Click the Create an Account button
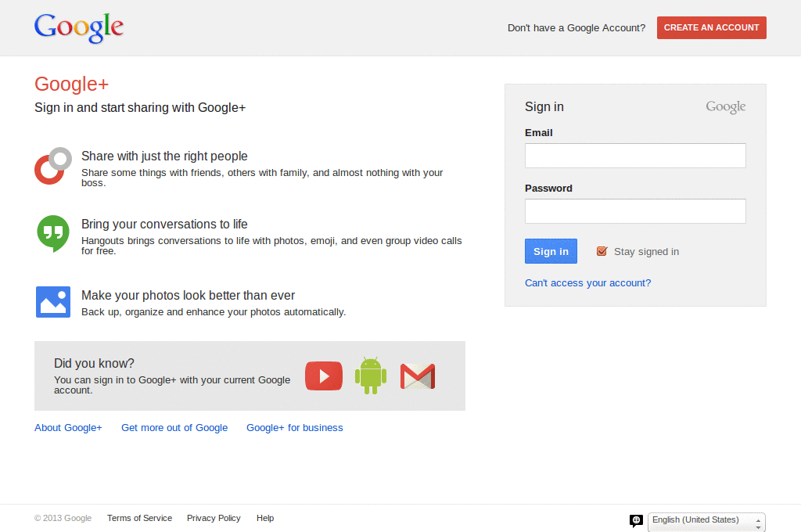The image size is (801, 532). coord(712,27)
